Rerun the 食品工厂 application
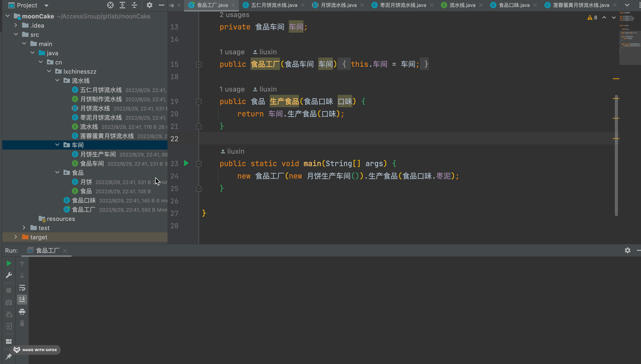 (x=9, y=263)
